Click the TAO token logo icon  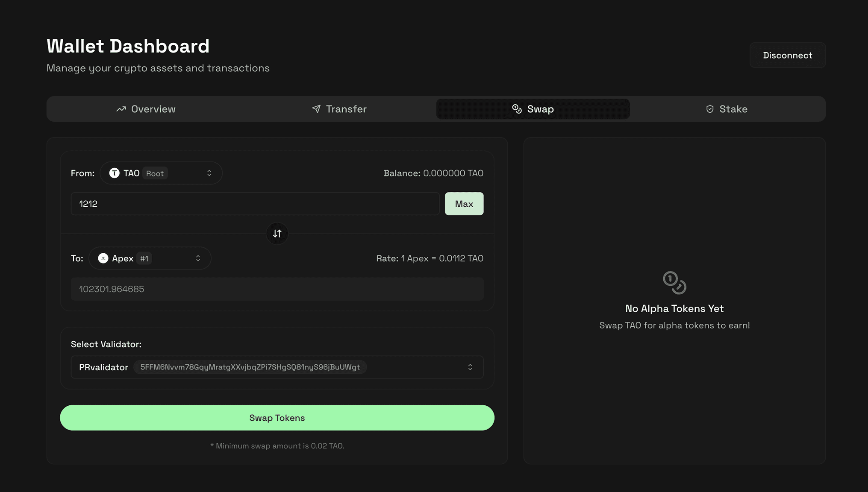pyautogui.click(x=114, y=173)
